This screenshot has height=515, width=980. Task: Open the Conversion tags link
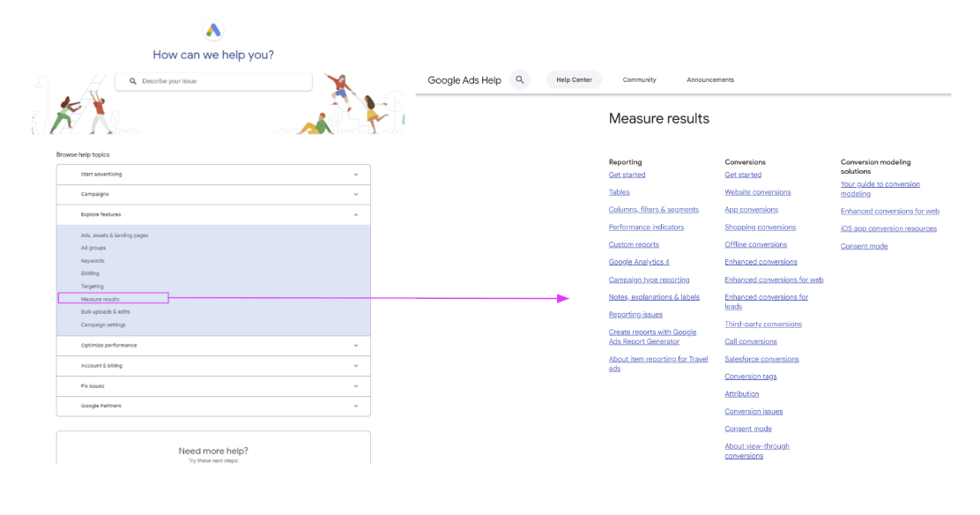751,377
